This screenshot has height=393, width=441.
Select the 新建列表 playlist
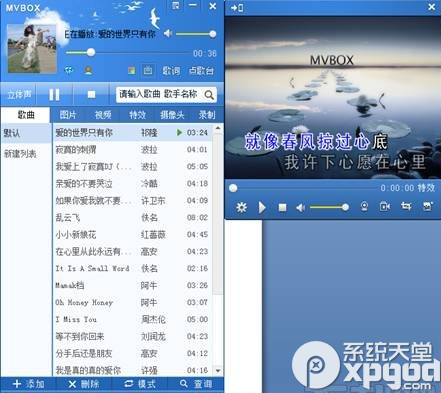26,154
